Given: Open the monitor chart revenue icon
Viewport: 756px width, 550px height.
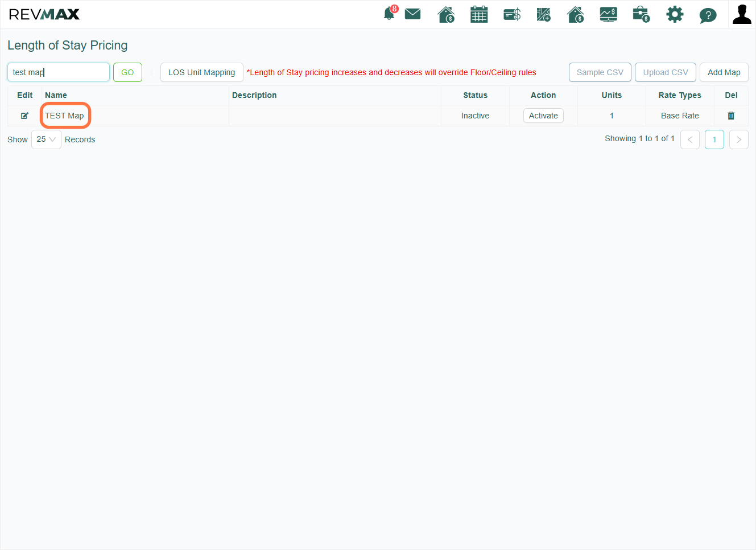Looking at the screenshot, I should coord(608,14).
